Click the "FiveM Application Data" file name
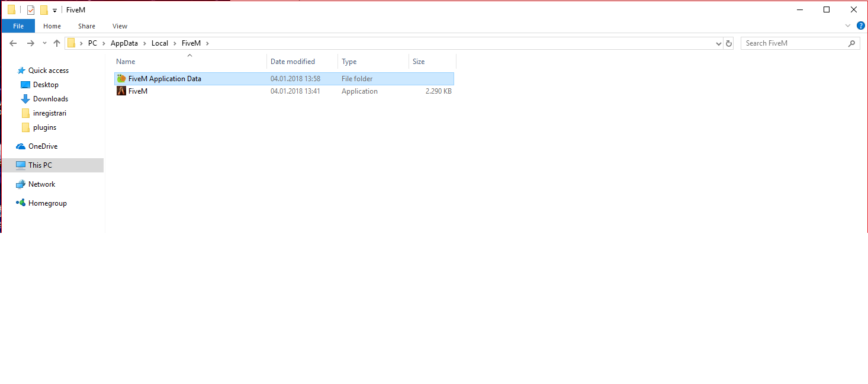This screenshot has height=384, width=868. point(165,79)
